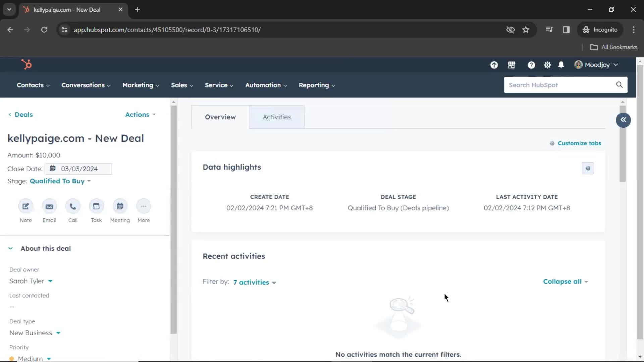Image resolution: width=644 pixels, height=362 pixels.
Task: Go back in browser history
Action: pos(10,30)
